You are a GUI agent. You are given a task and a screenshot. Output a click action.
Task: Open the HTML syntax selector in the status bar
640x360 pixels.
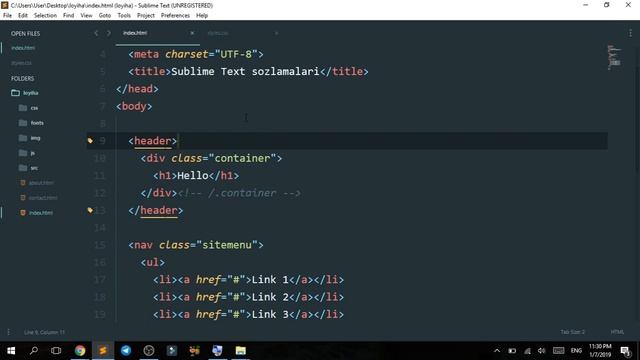click(617, 332)
